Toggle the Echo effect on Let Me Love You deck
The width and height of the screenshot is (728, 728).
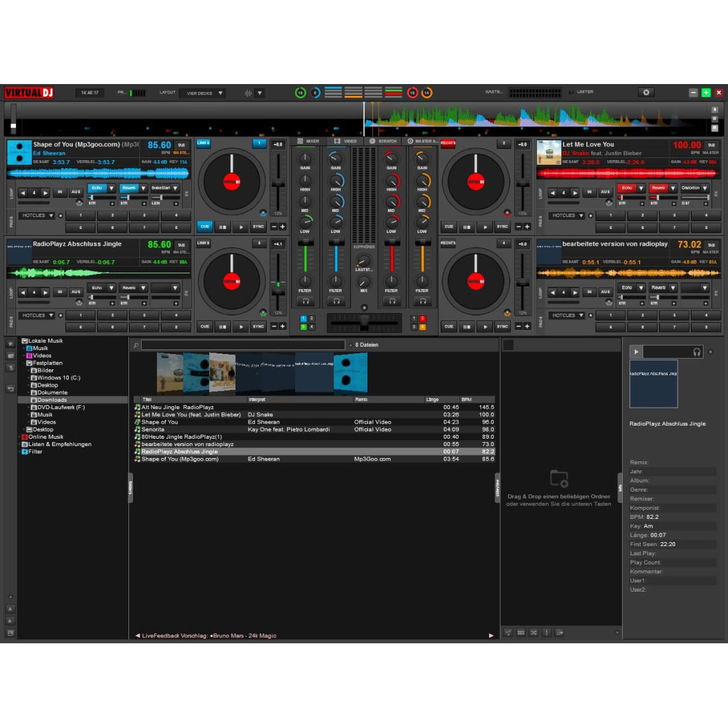coord(627,188)
